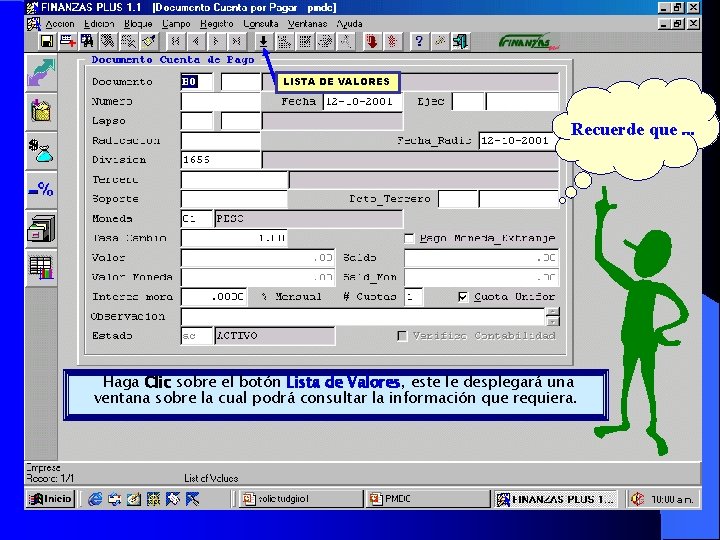
Task: Click the money bag sidebar icon
Action: [41, 151]
